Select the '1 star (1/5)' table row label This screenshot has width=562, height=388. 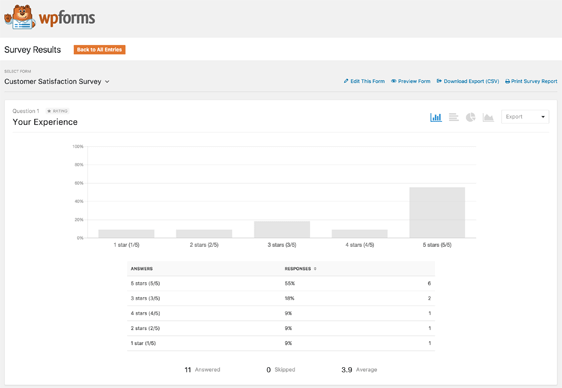tap(143, 343)
